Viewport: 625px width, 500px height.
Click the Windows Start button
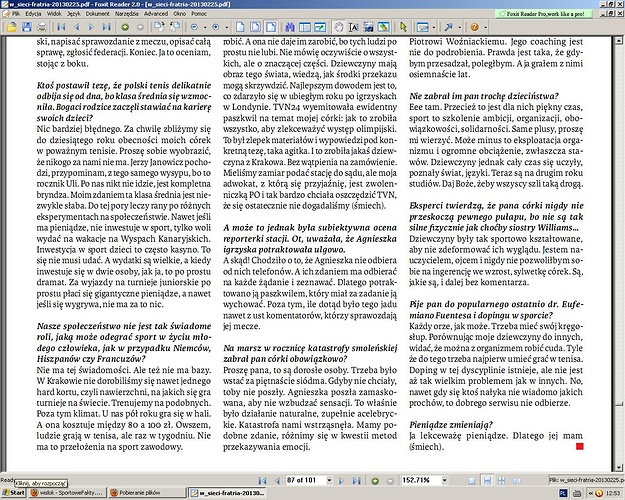(x=14, y=493)
